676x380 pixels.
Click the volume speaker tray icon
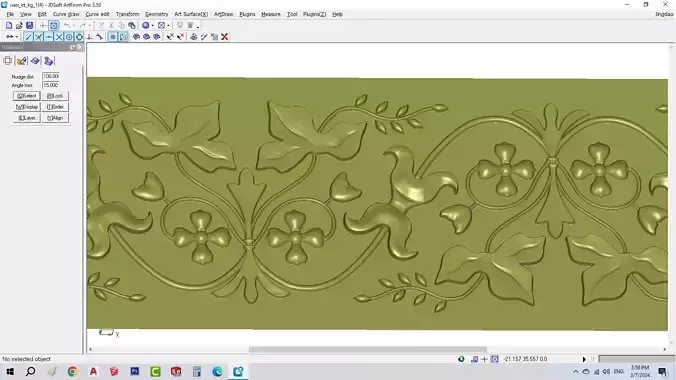tap(606, 371)
